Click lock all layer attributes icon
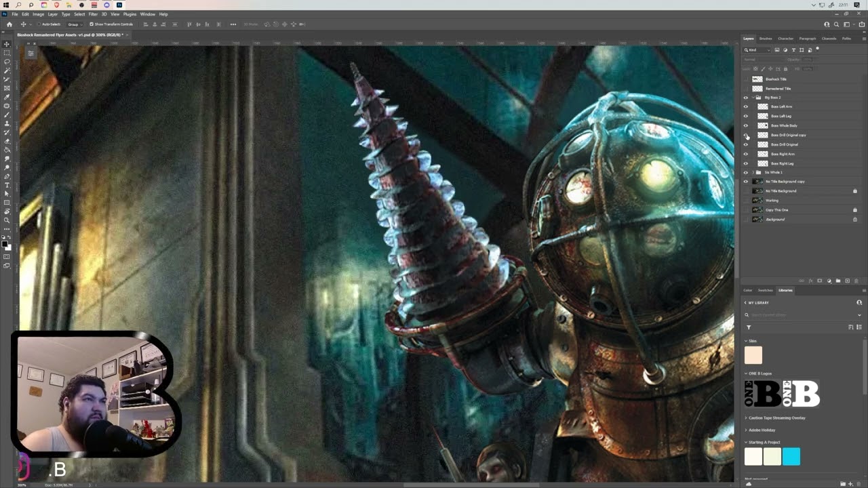Viewport: 868px width, 488px height. point(785,68)
